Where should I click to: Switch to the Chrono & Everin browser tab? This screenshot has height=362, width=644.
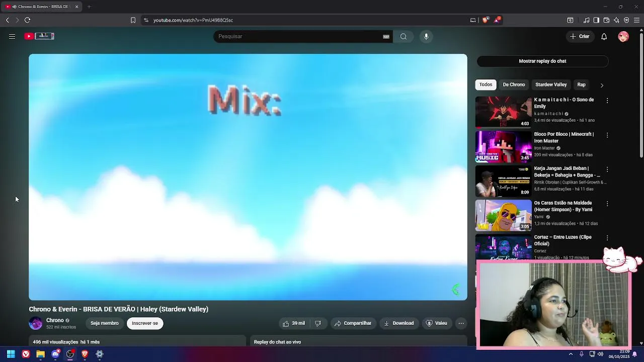point(42,7)
